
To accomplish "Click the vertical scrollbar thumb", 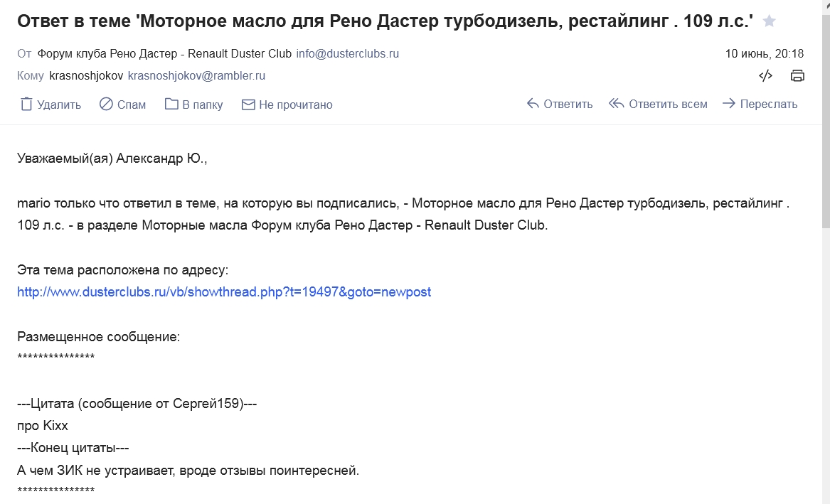I will pyautogui.click(x=826, y=122).
